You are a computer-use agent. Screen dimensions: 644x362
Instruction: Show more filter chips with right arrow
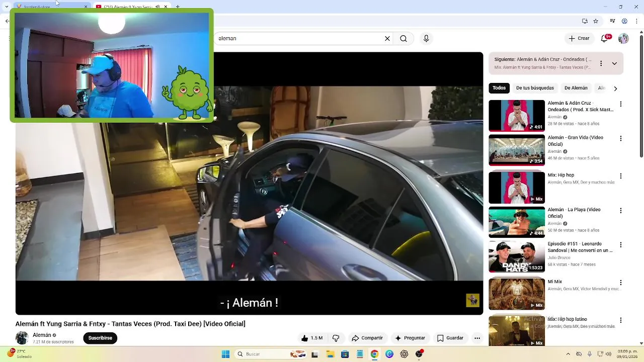[615, 88]
